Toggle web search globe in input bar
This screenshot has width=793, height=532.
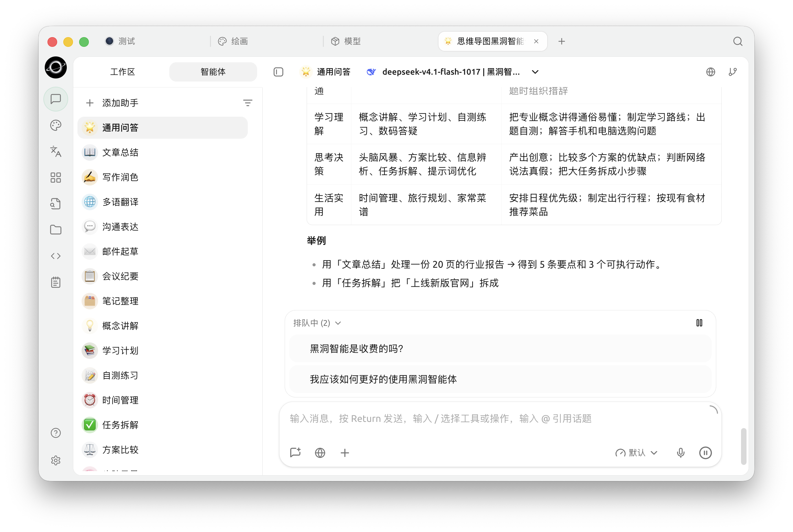pyautogui.click(x=320, y=453)
